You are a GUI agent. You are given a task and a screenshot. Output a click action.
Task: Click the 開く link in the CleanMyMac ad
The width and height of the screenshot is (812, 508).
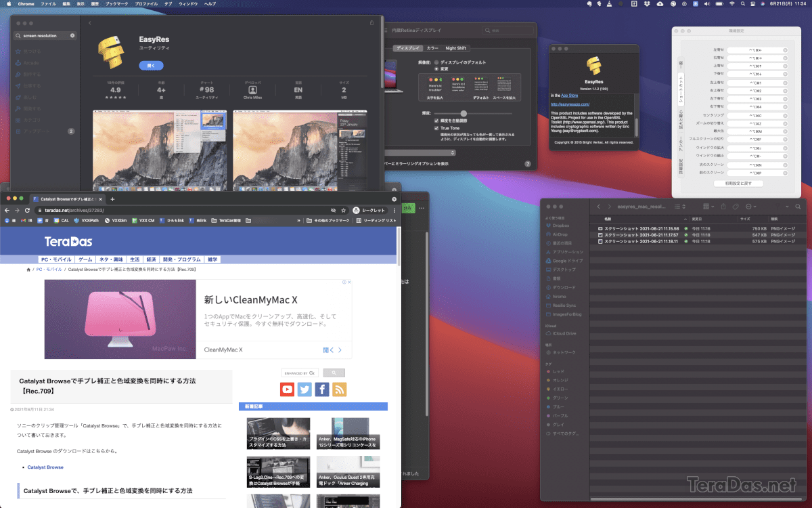click(x=332, y=350)
